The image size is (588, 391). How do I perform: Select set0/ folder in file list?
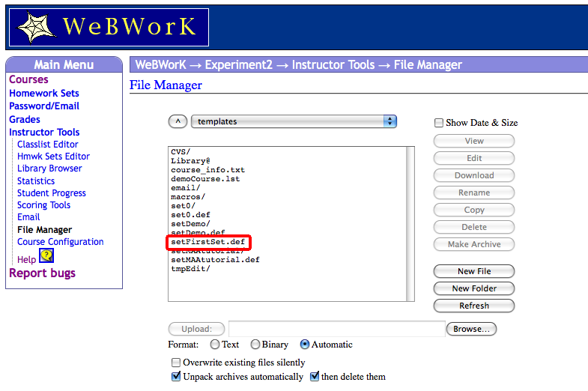pyautogui.click(x=183, y=206)
